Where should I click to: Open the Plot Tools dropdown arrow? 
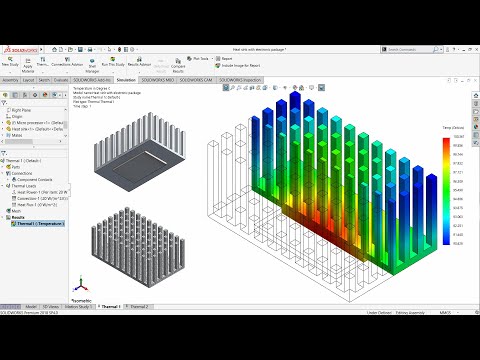pyautogui.click(x=212, y=59)
